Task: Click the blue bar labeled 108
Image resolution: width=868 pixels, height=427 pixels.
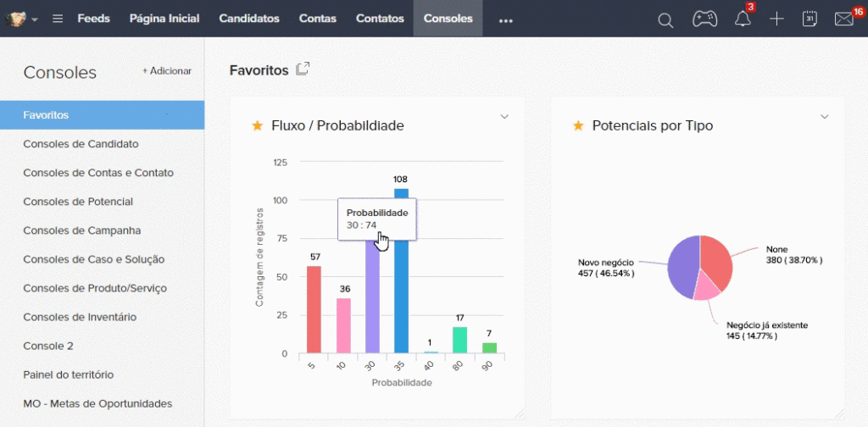Action: click(x=401, y=270)
